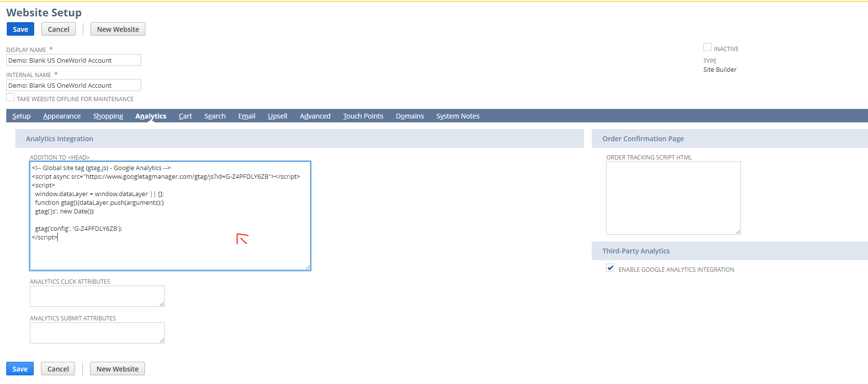Open the Domains tab
868x384 pixels.
click(410, 116)
